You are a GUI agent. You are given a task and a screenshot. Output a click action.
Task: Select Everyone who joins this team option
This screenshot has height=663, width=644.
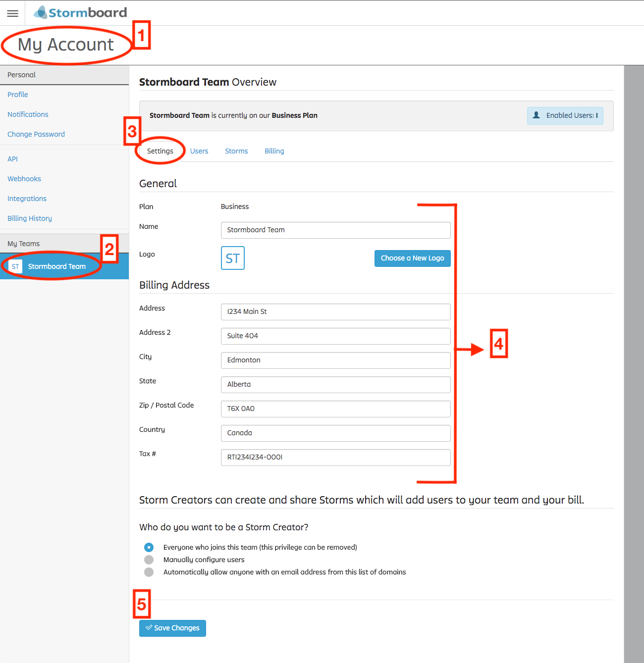point(149,547)
